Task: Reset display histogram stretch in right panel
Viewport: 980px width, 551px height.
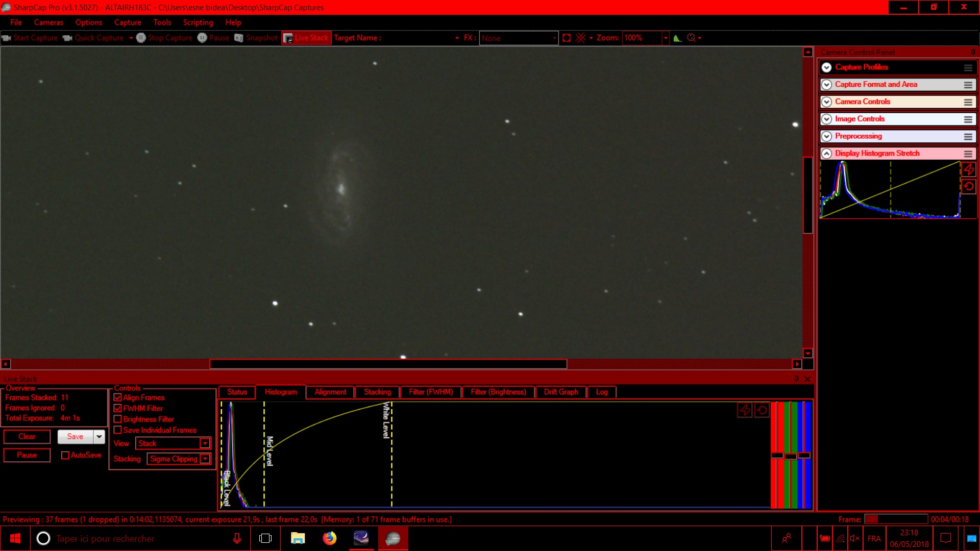Action: 968,187
